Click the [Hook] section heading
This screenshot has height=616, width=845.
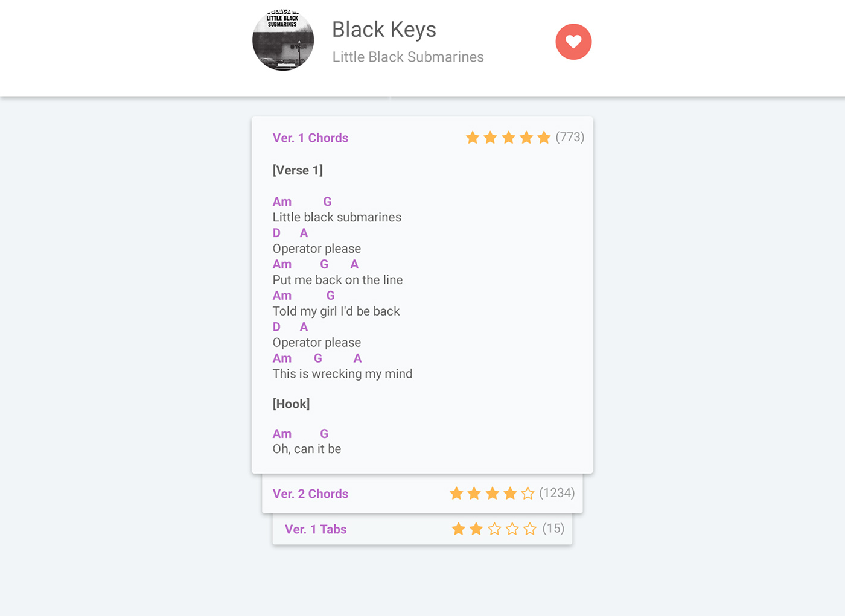tap(291, 404)
